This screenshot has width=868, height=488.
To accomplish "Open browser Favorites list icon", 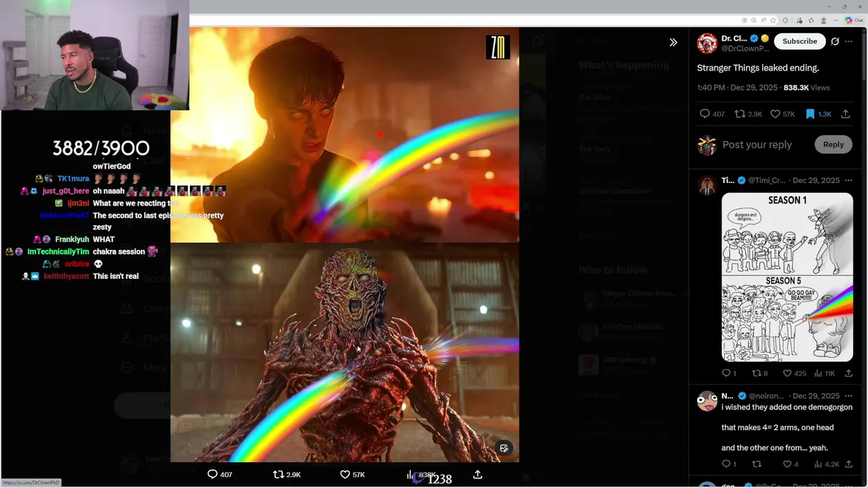I will click(811, 20).
